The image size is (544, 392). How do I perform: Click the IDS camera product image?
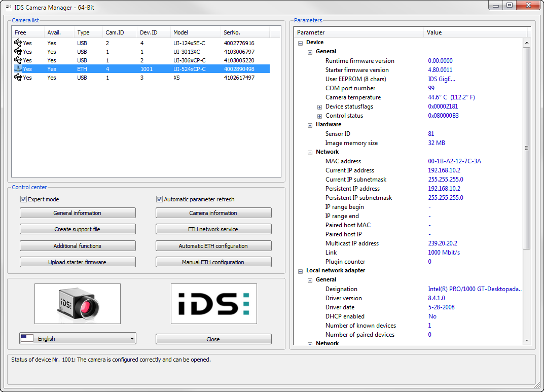[78, 304]
